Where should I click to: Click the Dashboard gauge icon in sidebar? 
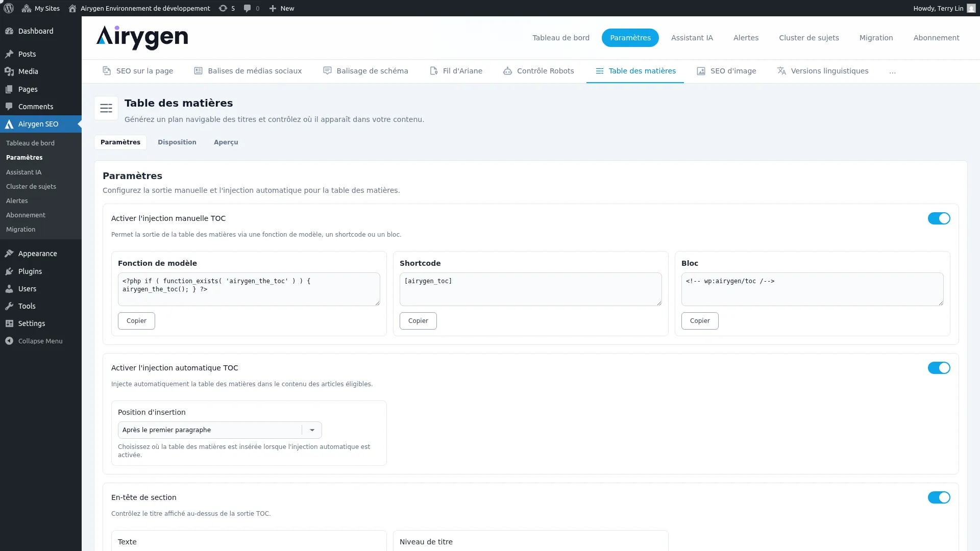(x=9, y=31)
